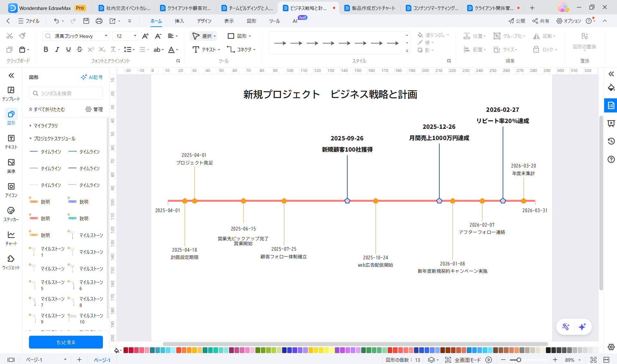Open the AI ribbon tab

click(x=295, y=21)
